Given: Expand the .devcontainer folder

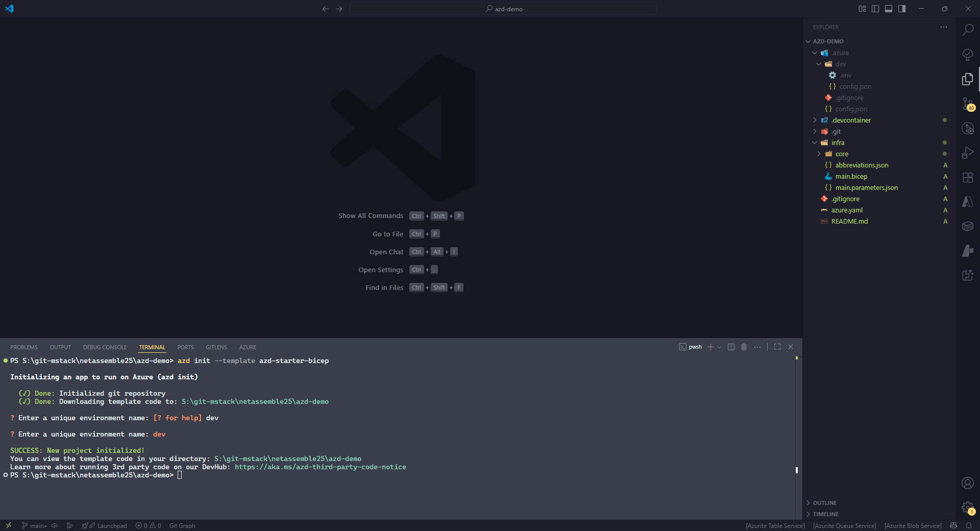Looking at the screenshot, I should [815, 120].
